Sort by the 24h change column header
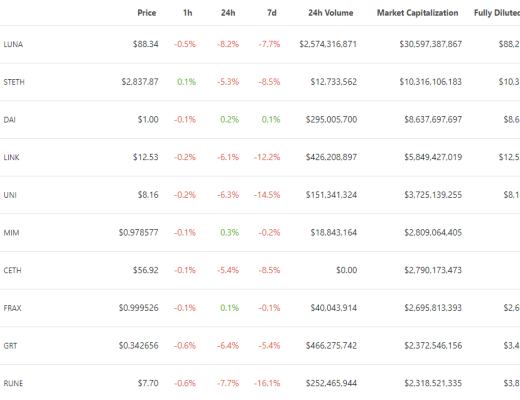 228,13
